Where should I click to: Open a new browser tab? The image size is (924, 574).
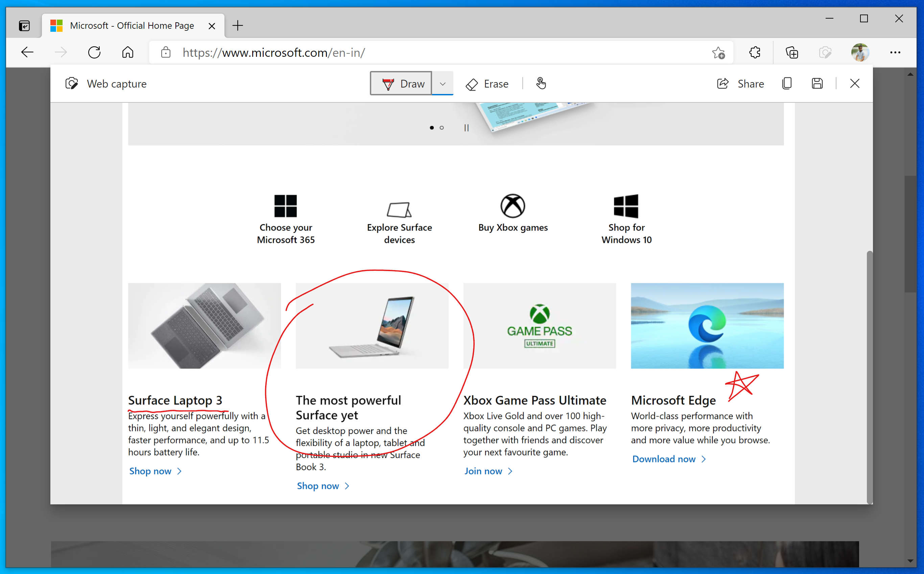pos(238,26)
